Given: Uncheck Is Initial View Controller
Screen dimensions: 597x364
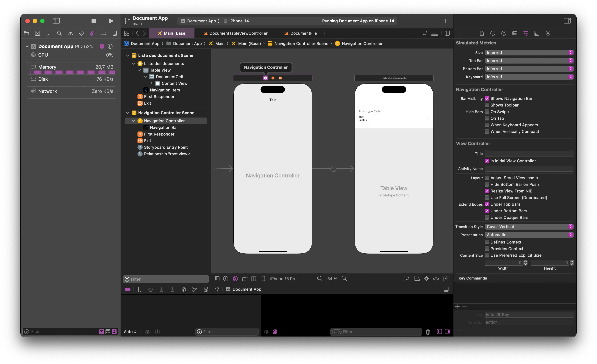Looking at the screenshot, I should coord(487,161).
